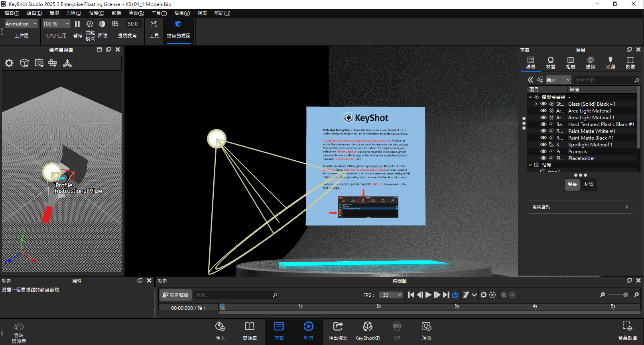The image size is (644, 345).
Task: Open Camera (相機) tab in project panel
Action: tap(571, 63)
